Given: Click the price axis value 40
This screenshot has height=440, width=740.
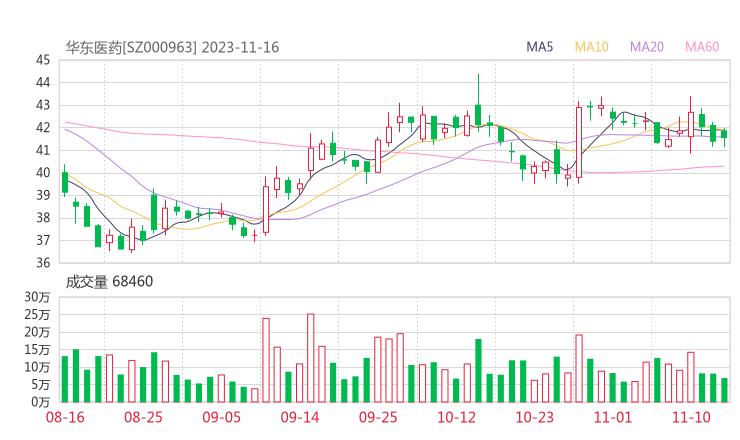Looking at the screenshot, I should (x=43, y=173).
